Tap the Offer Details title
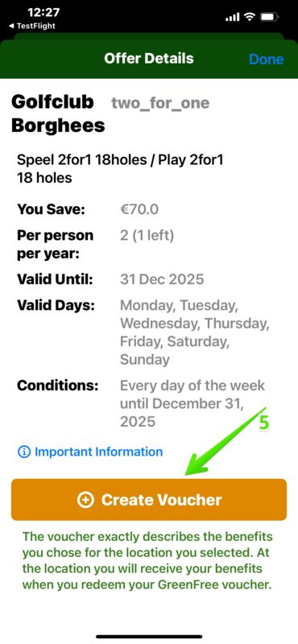This screenshot has height=644, width=298. pos(149,58)
